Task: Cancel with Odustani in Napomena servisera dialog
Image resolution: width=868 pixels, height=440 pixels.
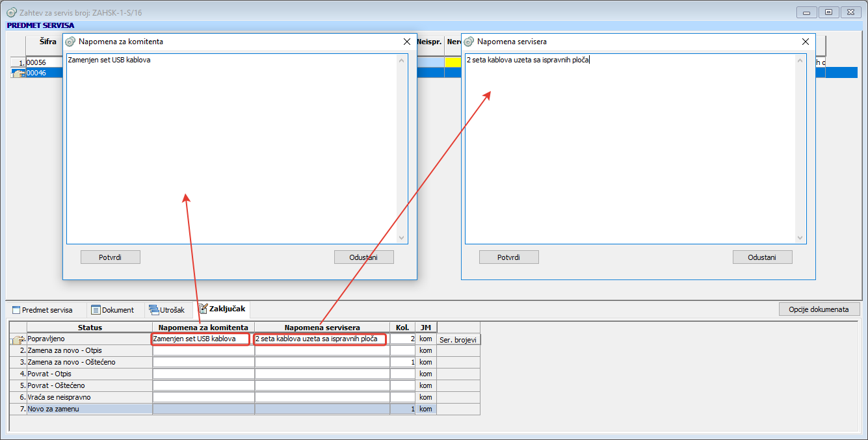Action: [763, 257]
